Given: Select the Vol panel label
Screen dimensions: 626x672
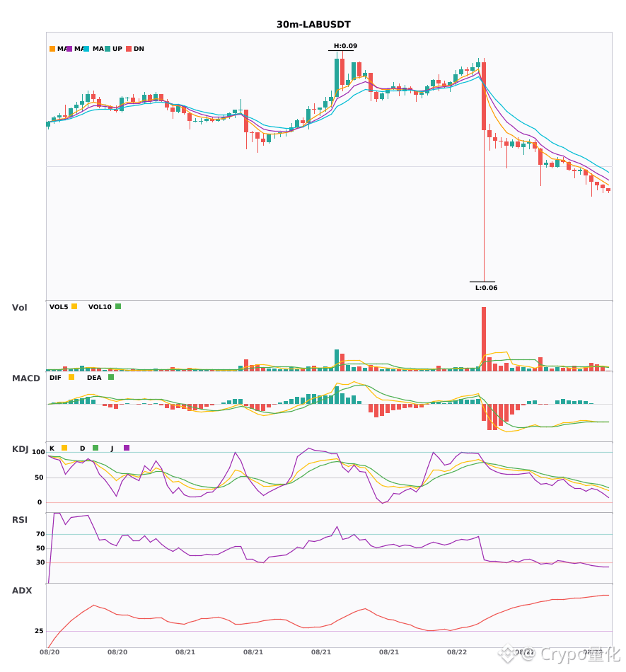Looking at the screenshot, I should click(19, 308).
